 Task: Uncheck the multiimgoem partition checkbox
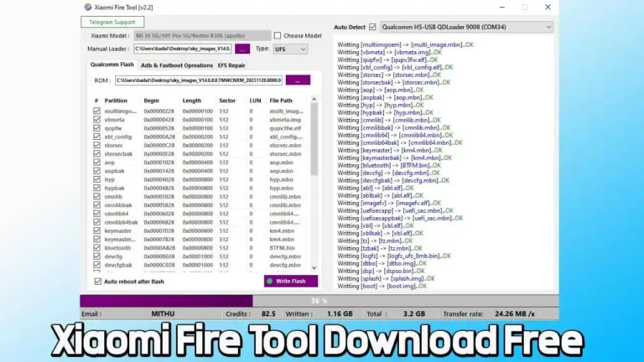pyautogui.click(x=96, y=111)
